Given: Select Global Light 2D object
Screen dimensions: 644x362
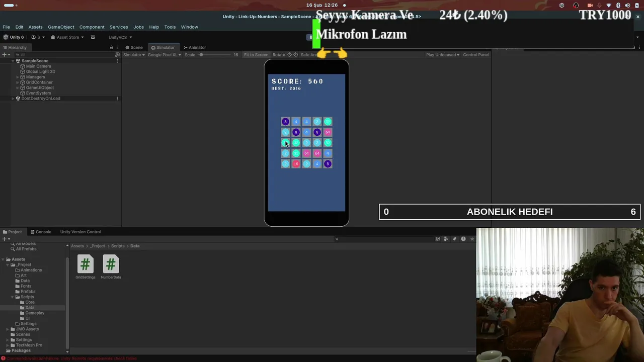Looking at the screenshot, I should click(x=40, y=71).
